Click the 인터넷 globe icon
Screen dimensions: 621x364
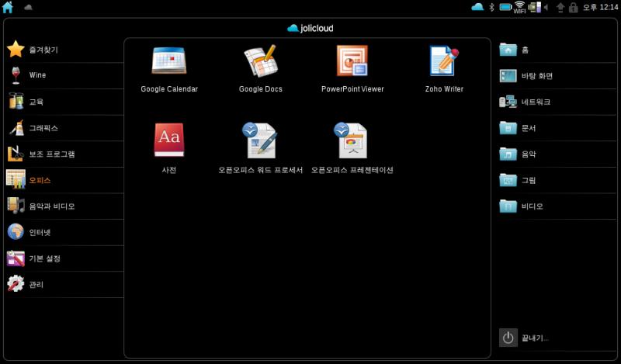pos(16,232)
